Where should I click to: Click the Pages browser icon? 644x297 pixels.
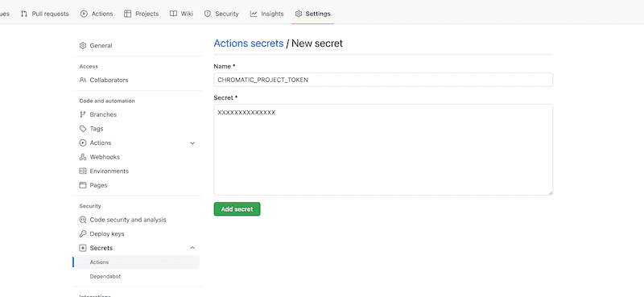click(83, 185)
